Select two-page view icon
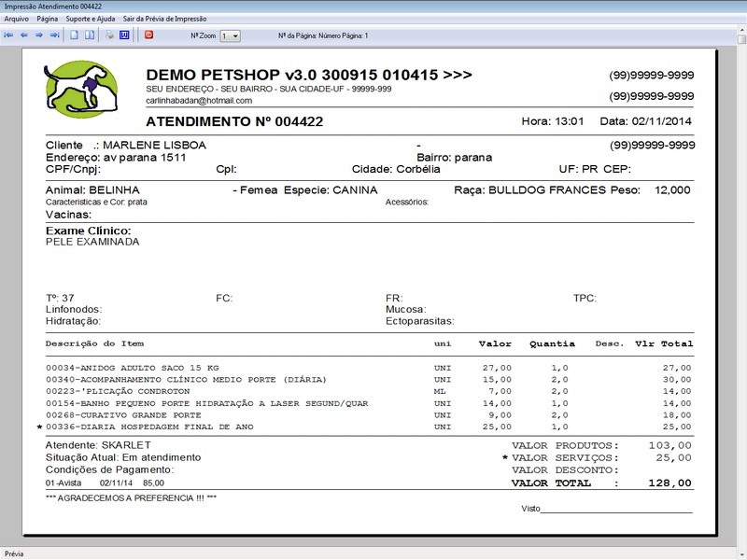Viewport: 747px width, 560px height. pos(89,35)
